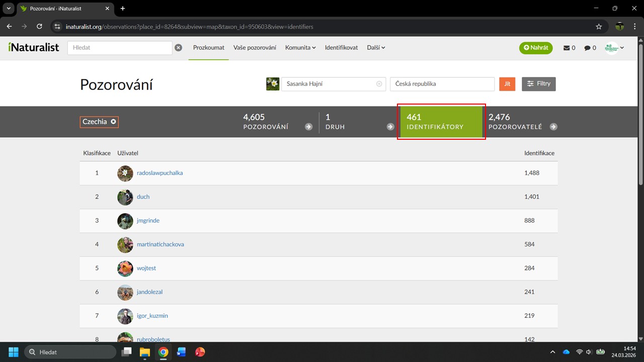
Task: Open the messages envelope icon
Action: [x=567, y=48]
